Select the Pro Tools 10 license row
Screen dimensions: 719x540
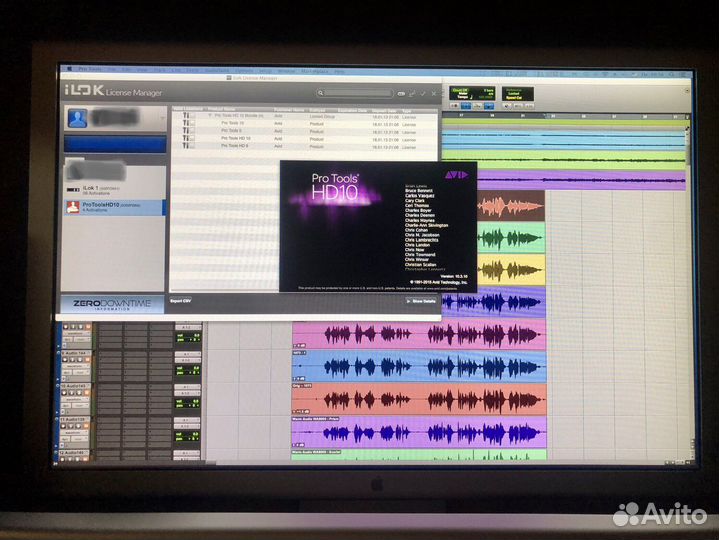pyautogui.click(x=305, y=124)
